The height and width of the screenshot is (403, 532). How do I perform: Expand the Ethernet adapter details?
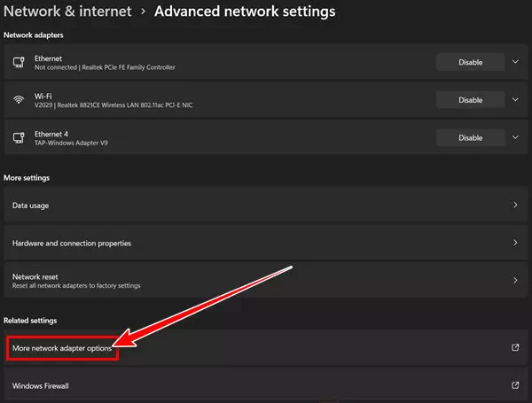[x=516, y=62]
